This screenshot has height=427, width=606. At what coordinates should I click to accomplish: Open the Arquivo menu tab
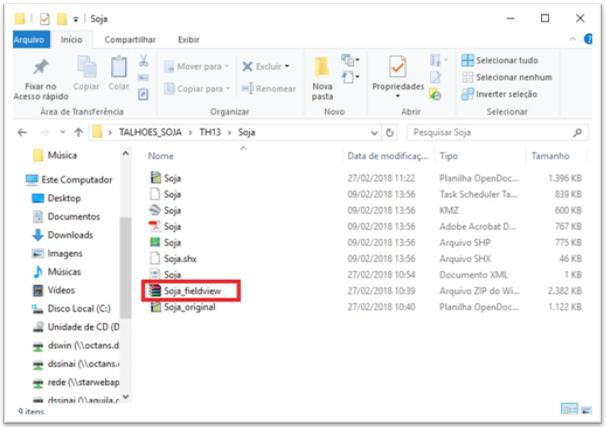[x=30, y=40]
